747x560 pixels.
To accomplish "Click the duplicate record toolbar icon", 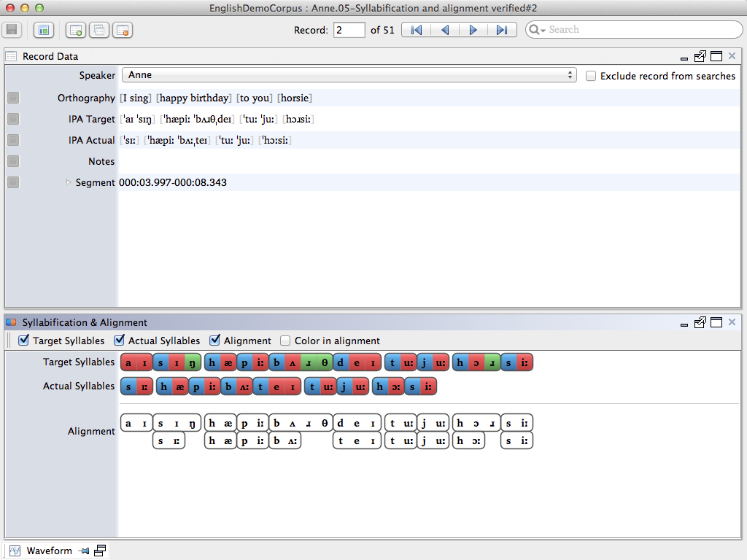I will [98, 30].
